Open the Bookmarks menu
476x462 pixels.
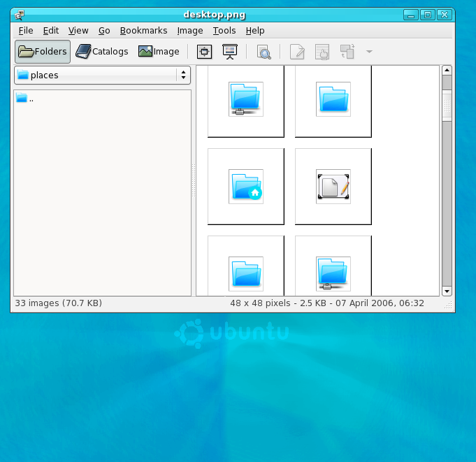point(143,31)
